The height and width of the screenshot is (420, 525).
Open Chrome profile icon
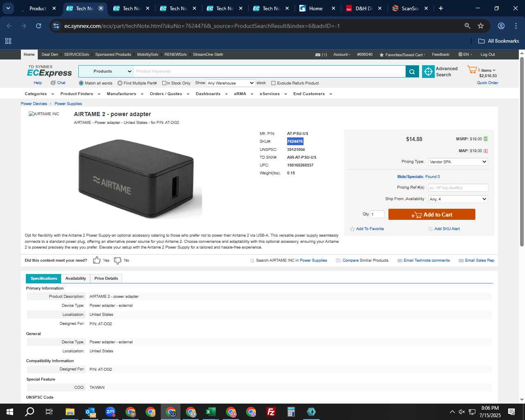coord(501,26)
